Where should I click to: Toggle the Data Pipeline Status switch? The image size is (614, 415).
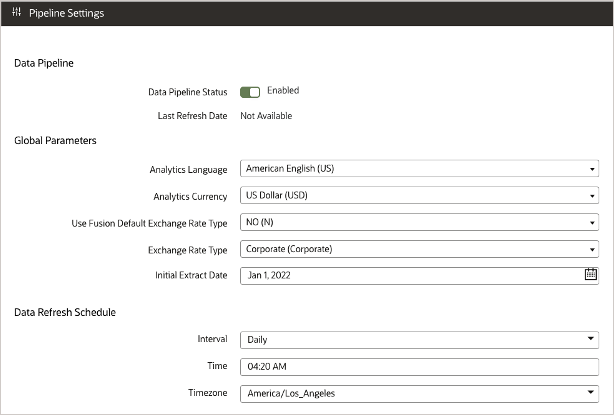pos(250,92)
